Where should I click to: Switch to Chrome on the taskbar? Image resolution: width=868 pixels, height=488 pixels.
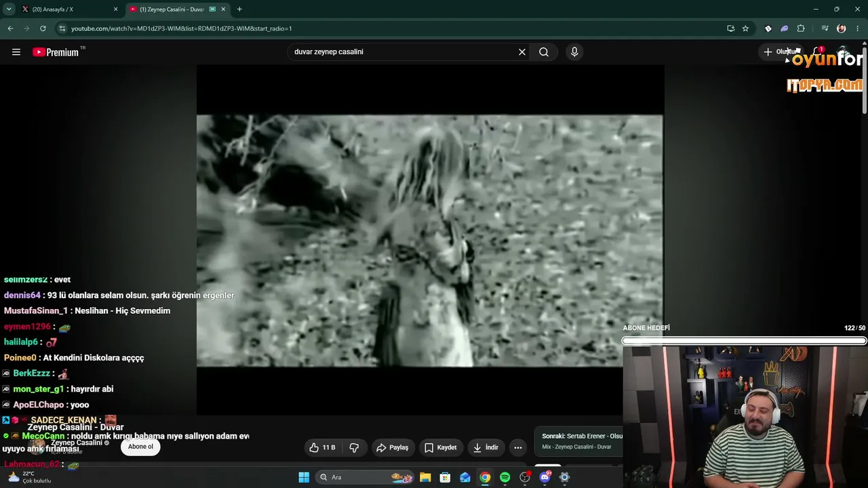coord(485,477)
